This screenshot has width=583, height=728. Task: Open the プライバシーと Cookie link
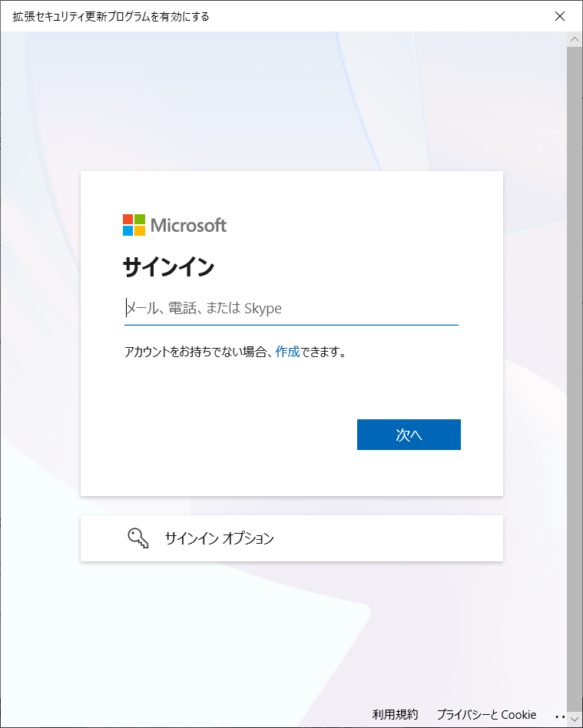486,714
